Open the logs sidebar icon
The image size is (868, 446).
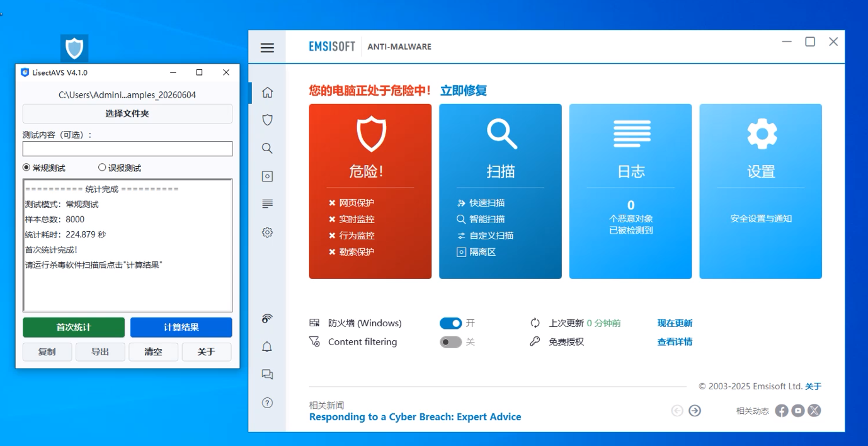267,204
